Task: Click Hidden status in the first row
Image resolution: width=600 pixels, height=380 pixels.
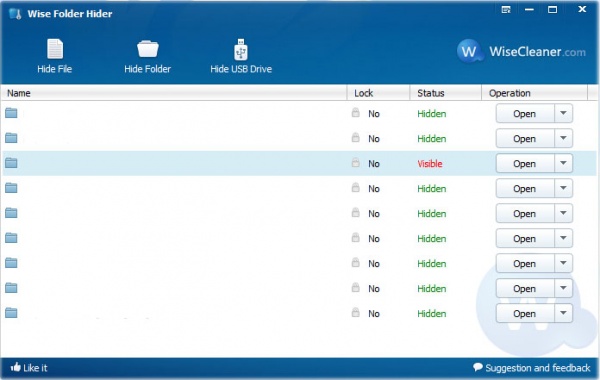Action: [x=432, y=114]
